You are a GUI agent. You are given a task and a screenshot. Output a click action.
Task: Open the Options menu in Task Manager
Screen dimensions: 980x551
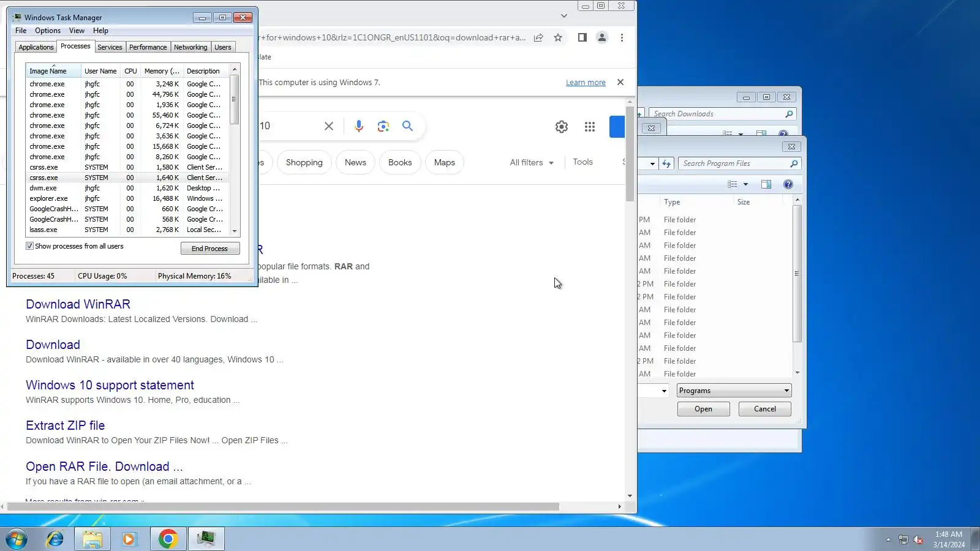pyautogui.click(x=48, y=31)
